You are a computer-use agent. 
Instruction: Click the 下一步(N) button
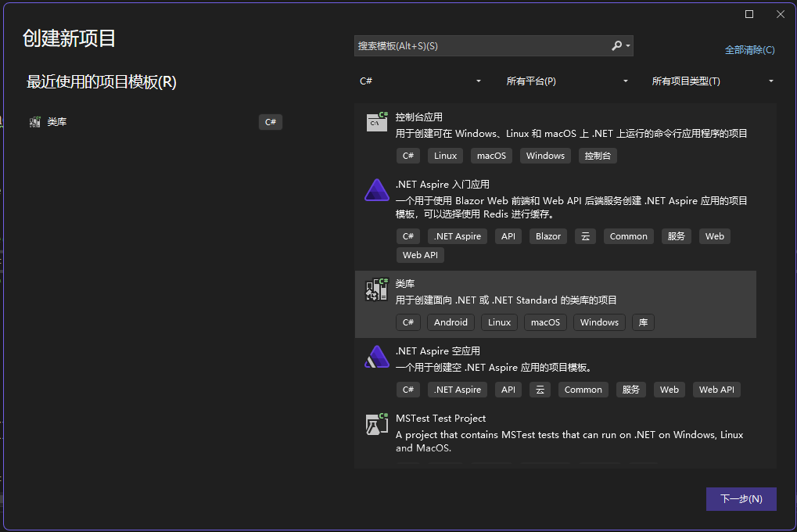click(x=741, y=499)
